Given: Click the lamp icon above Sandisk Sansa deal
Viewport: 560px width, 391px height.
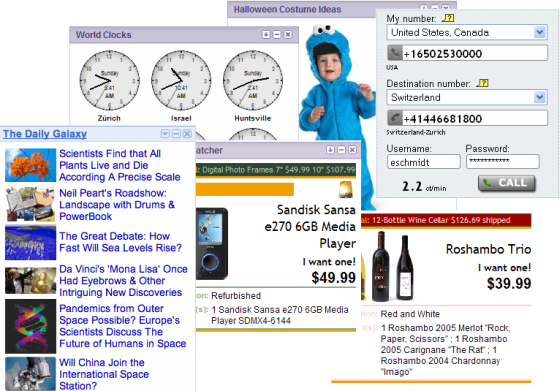Looking at the screenshot, I should coord(345,189).
